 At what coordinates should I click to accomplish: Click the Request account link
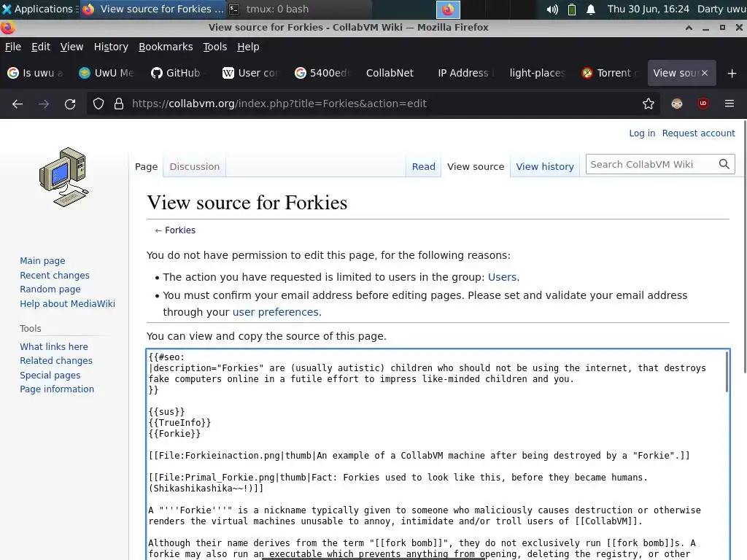pyautogui.click(x=698, y=133)
